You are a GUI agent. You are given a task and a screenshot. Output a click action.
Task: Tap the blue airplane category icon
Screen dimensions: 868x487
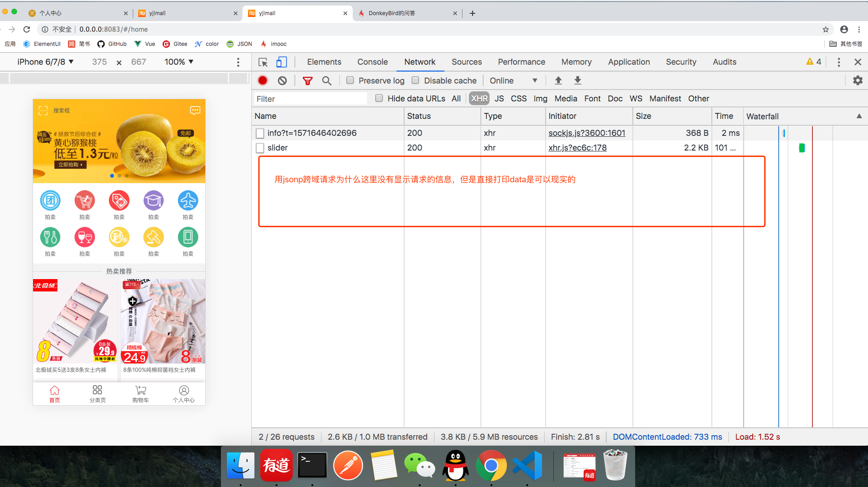tap(188, 201)
